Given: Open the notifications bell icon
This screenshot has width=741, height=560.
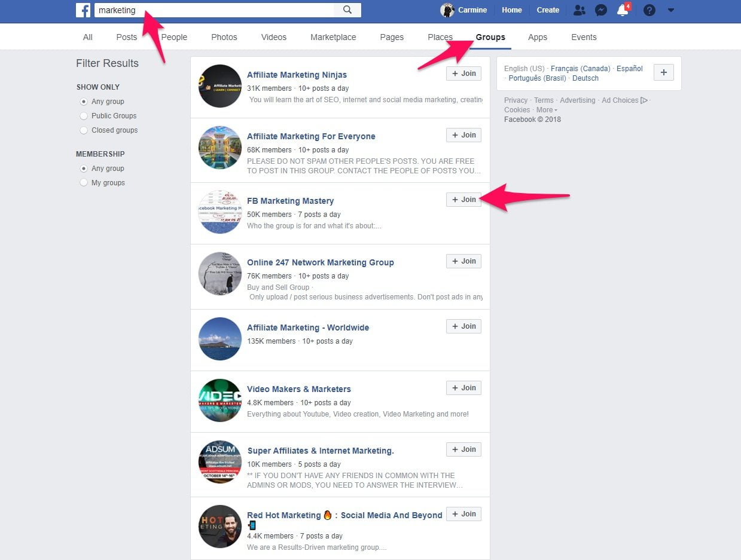Looking at the screenshot, I should (x=623, y=10).
